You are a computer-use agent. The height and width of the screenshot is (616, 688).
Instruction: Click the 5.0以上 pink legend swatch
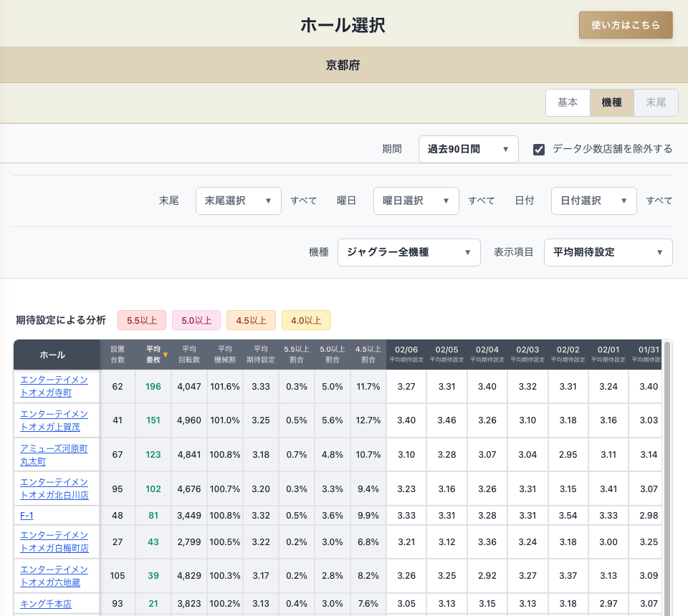[196, 320]
